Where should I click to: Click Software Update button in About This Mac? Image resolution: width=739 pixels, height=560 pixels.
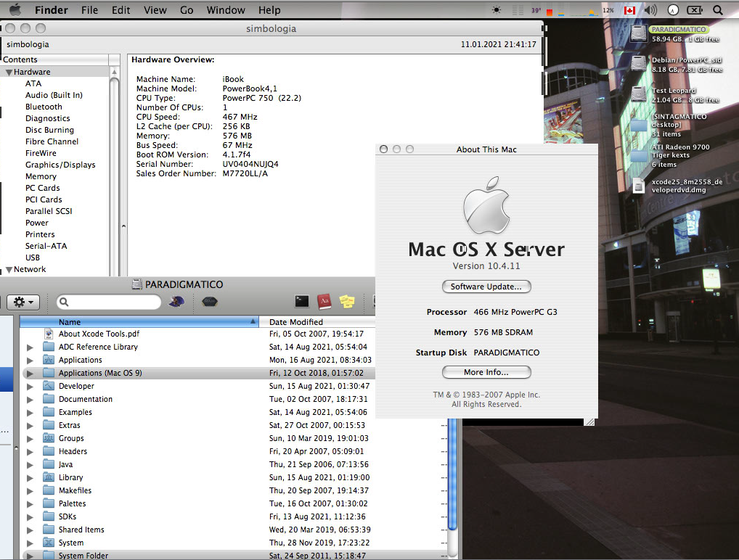[x=486, y=287]
